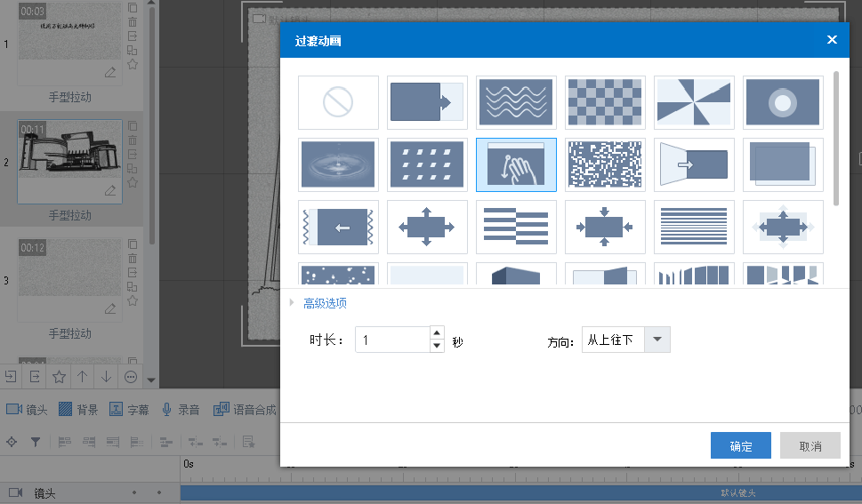Copy scene 3 with copy icon
This screenshot has height=504, width=862.
coord(133,244)
